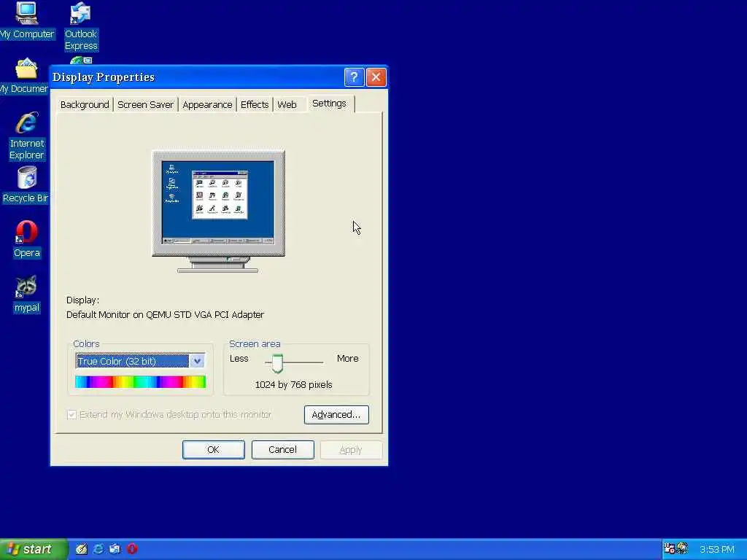Click the Cancel button

(x=282, y=449)
